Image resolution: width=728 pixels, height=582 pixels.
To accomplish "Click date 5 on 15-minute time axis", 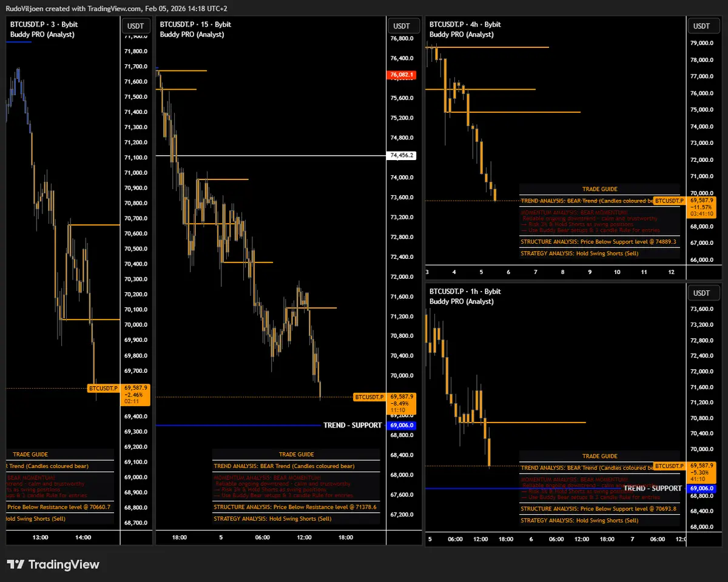I will coord(221,538).
